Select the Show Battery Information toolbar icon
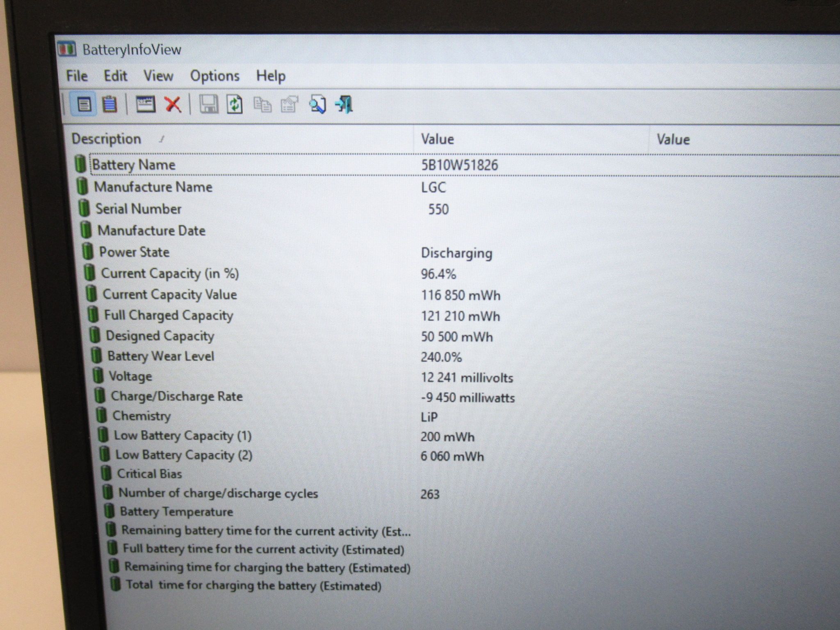 coord(84,104)
